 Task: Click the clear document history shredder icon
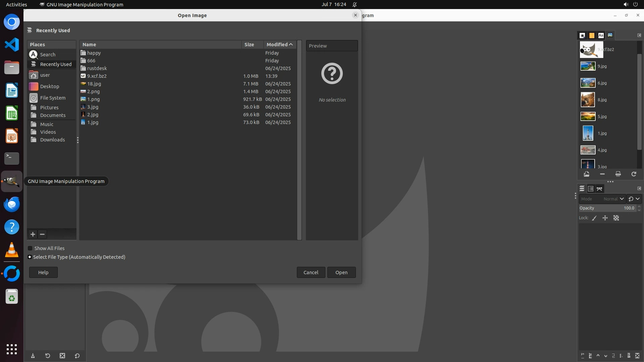(618, 174)
